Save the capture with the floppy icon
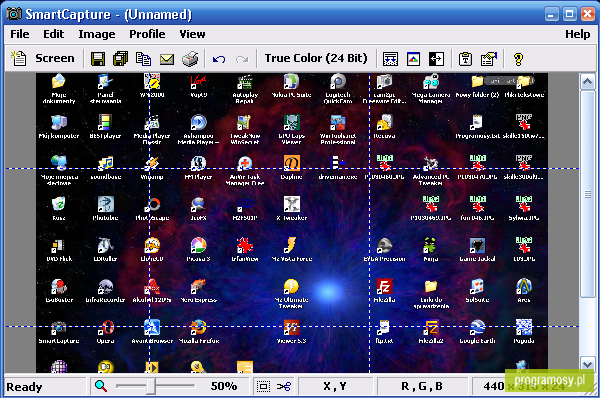600x398 pixels. [98, 59]
